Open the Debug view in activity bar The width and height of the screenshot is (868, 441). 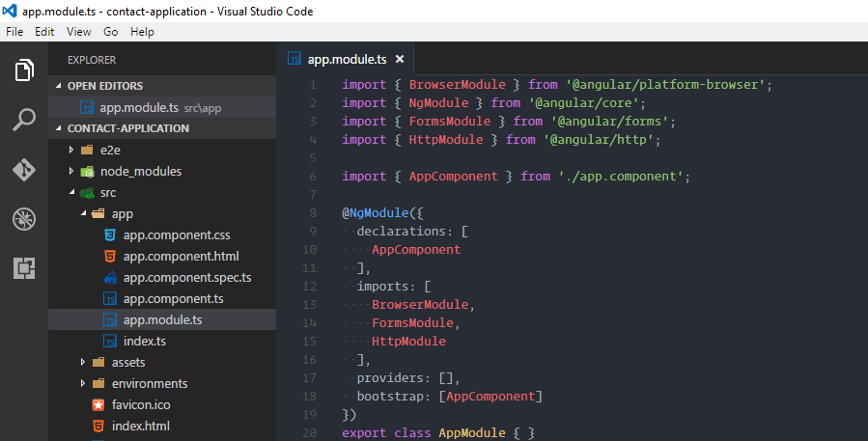(24, 219)
